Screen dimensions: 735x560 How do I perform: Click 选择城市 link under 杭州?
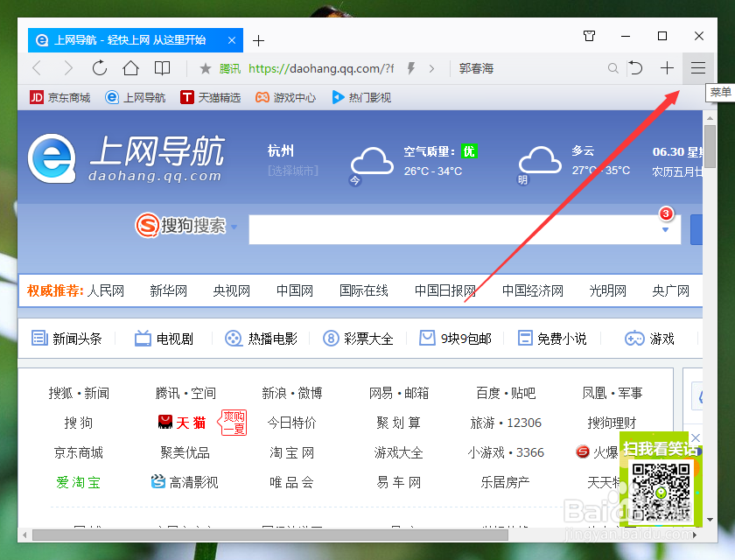point(293,171)
